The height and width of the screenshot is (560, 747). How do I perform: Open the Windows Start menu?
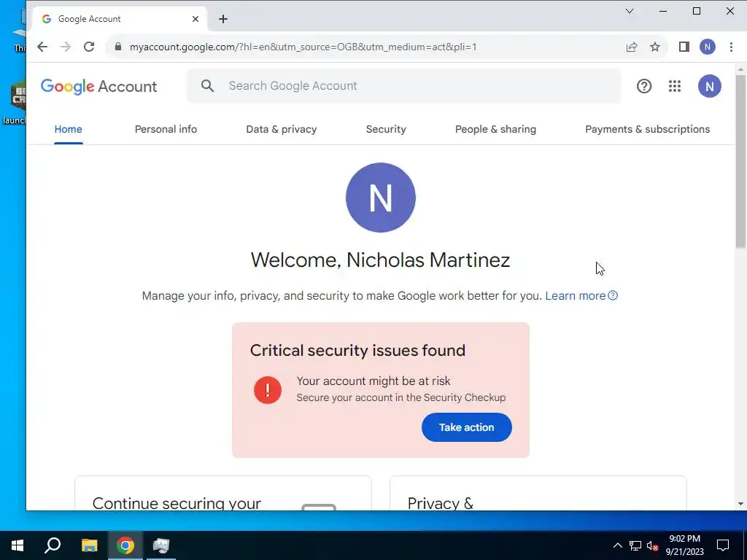[18, 545]
